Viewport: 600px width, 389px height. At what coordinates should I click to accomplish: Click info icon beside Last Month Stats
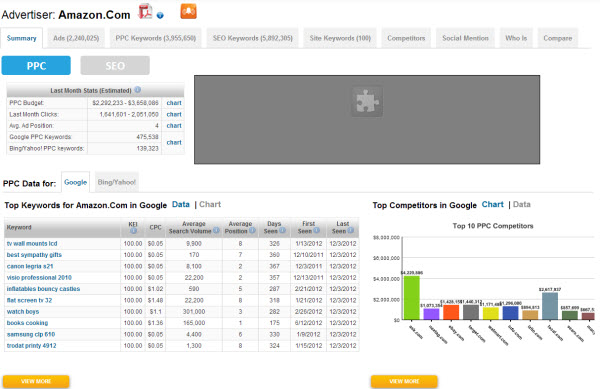point(138,90)
